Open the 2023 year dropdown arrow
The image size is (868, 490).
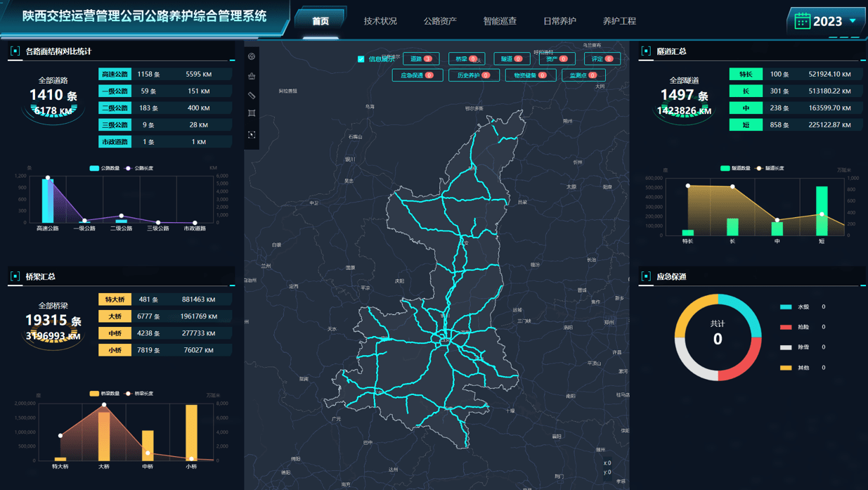coord(853,21)
